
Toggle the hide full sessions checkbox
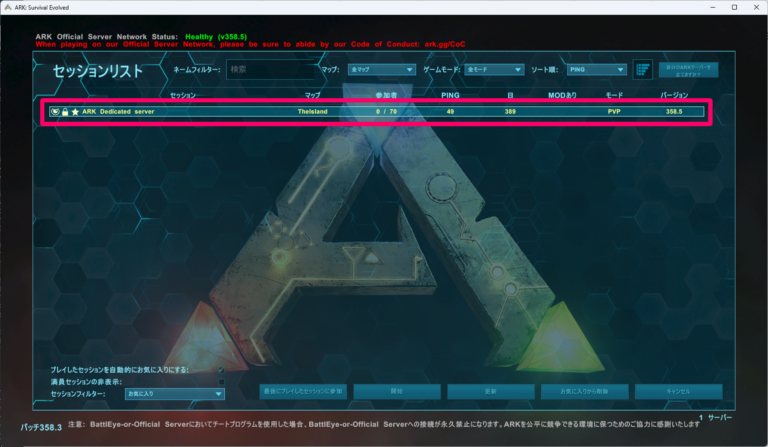221,382
